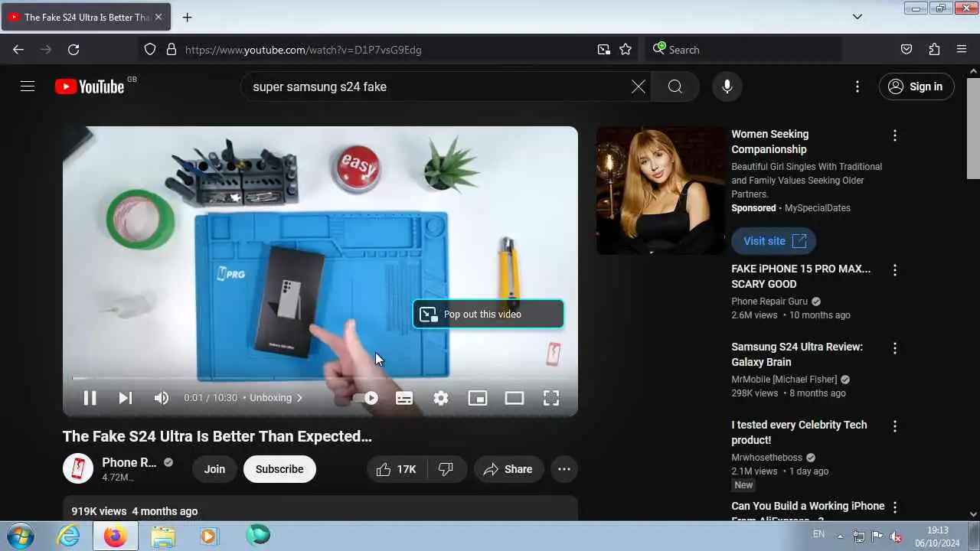The width and height of the screenshot is (980, 551).
Task: Share the video
Action: point(508,469)
